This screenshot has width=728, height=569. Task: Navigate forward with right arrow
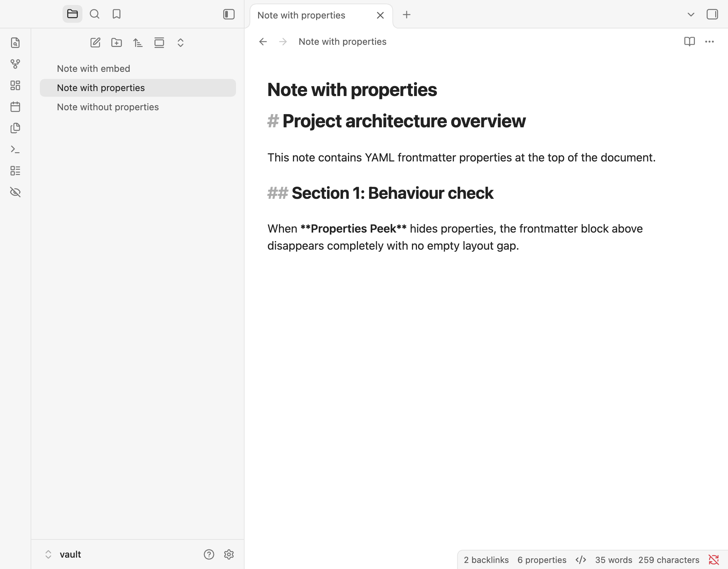[283, 42]
